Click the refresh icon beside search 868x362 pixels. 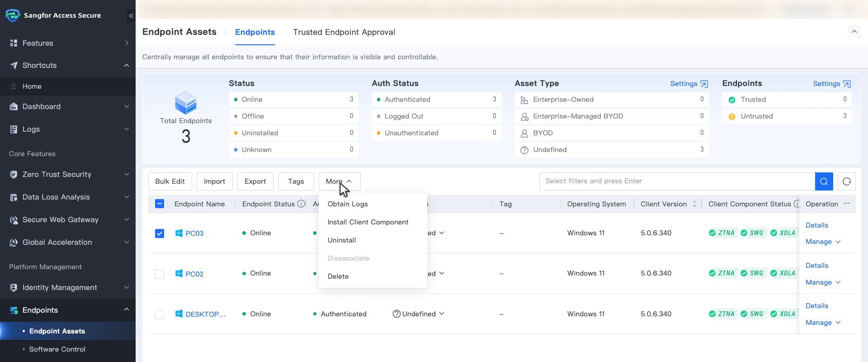(847, 181)
